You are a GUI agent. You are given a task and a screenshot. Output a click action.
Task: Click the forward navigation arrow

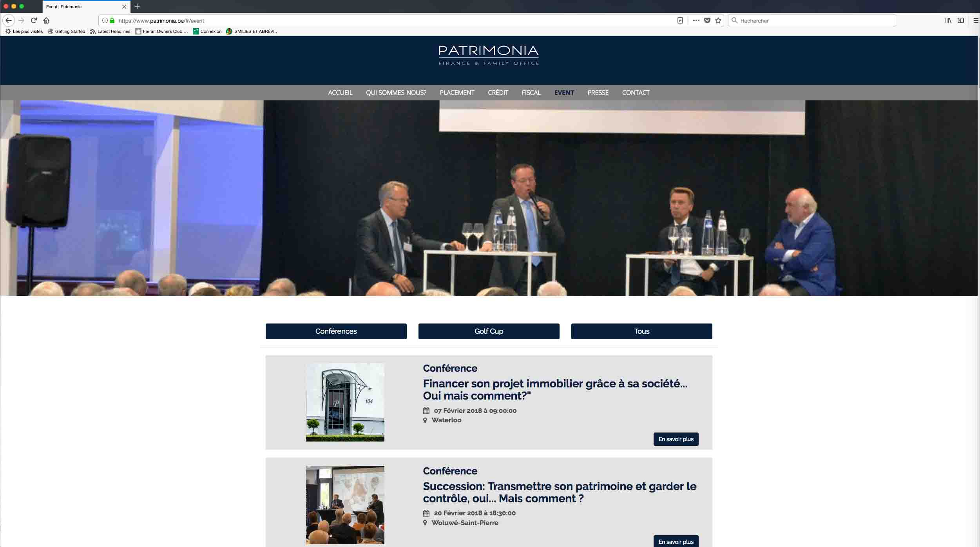click(21, 20)
